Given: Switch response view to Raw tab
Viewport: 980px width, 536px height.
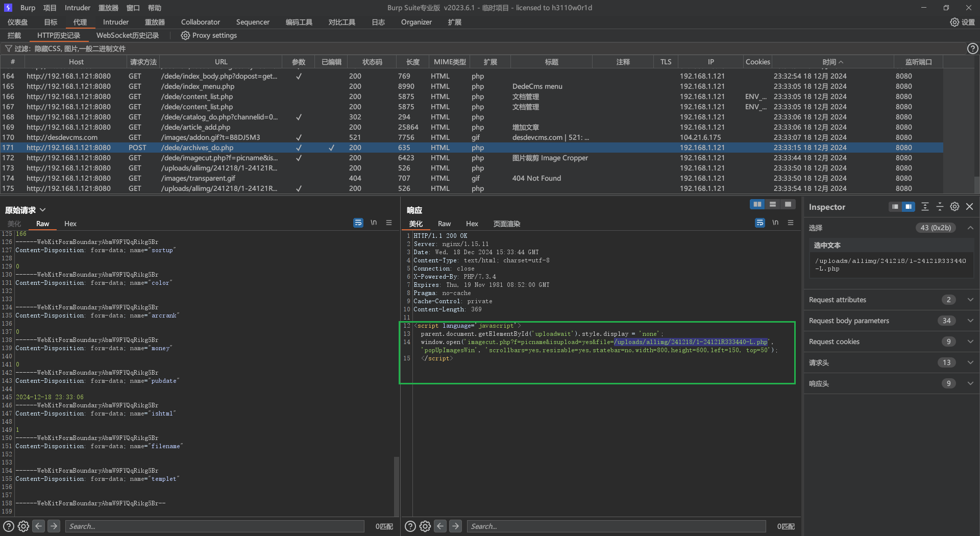Looking at the screenshot, I should tap(444, 224).
